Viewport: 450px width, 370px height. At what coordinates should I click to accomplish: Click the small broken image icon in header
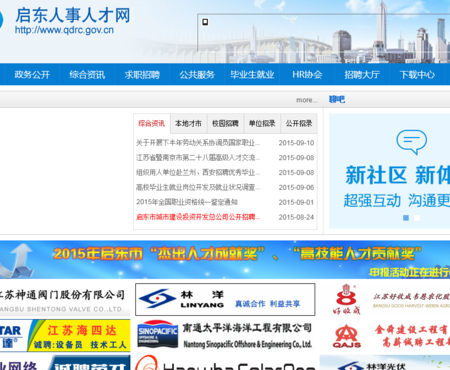click(x=205, y=22)
